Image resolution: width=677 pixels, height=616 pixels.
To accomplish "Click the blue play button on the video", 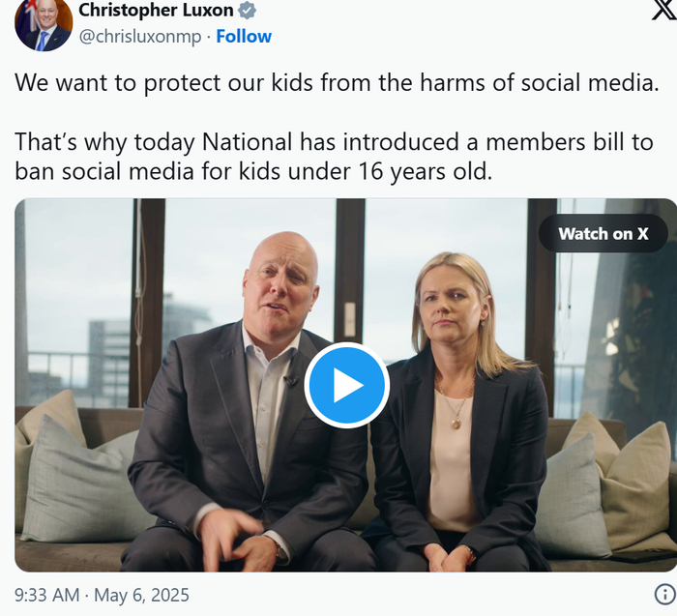I will coord(346,385).
